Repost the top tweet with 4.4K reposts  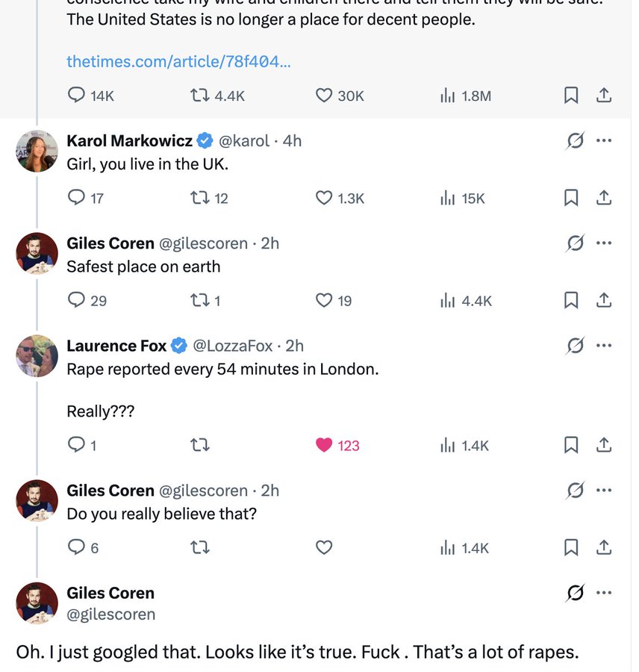click(200, 96)
